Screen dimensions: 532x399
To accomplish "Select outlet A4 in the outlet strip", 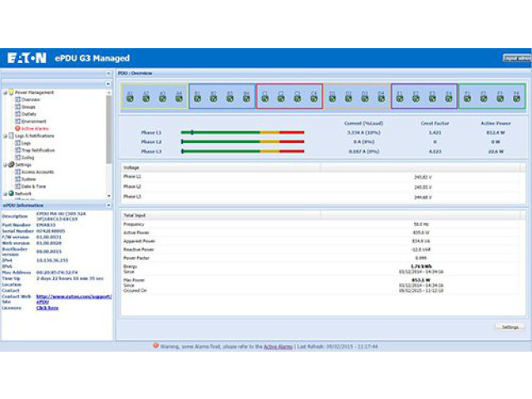I will 179,98.
